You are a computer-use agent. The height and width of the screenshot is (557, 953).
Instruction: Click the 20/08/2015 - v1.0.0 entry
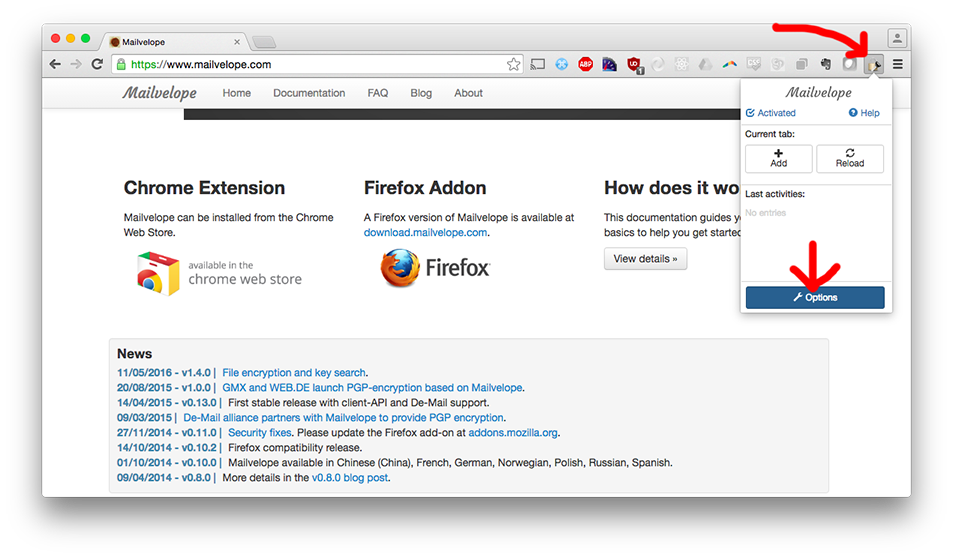(163, 388)
